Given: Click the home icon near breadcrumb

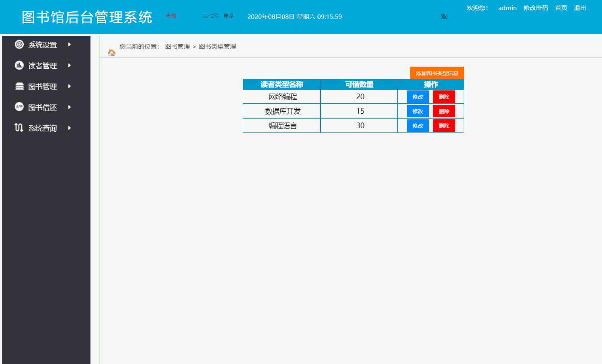Looking at the screenshot, I should (111, 53).
